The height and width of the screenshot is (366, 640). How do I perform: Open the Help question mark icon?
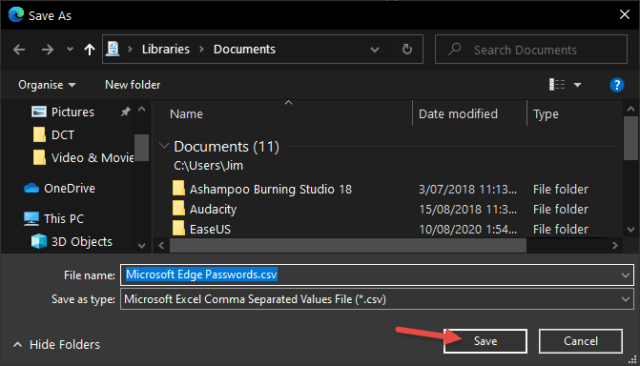click(x=617, y=85)
